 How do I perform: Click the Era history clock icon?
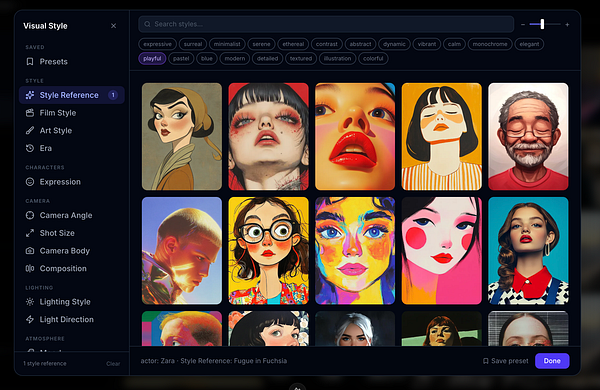pyautogui.click(x=30, y=148)
